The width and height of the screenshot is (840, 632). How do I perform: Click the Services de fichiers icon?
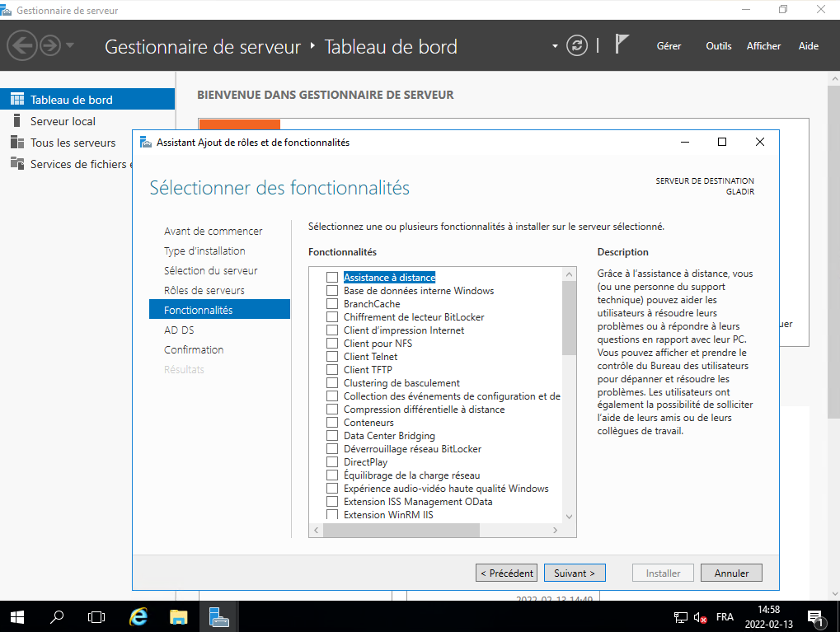17,163
